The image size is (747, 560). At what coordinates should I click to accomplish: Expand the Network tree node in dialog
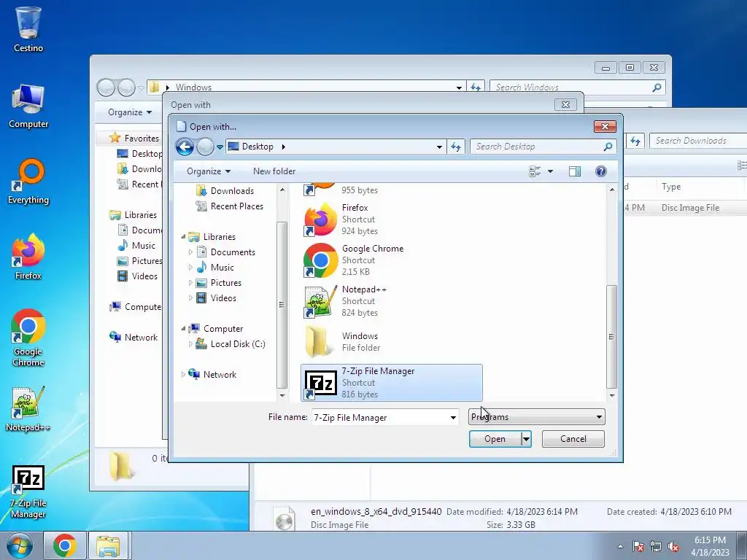coord(183,374)
